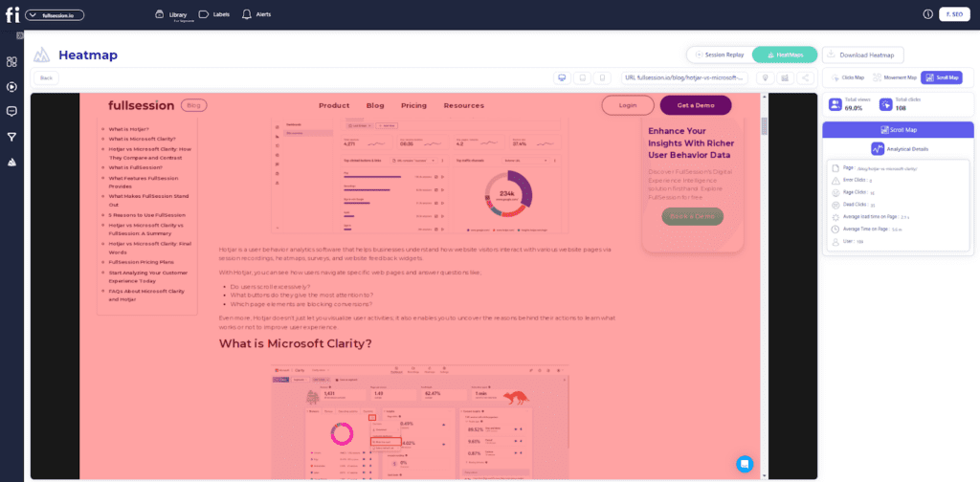Image resolution: width=980 pixels, height=482 pixels.
Task: Click the share icon in heatmap toolbar
Action: click(806, 77)
